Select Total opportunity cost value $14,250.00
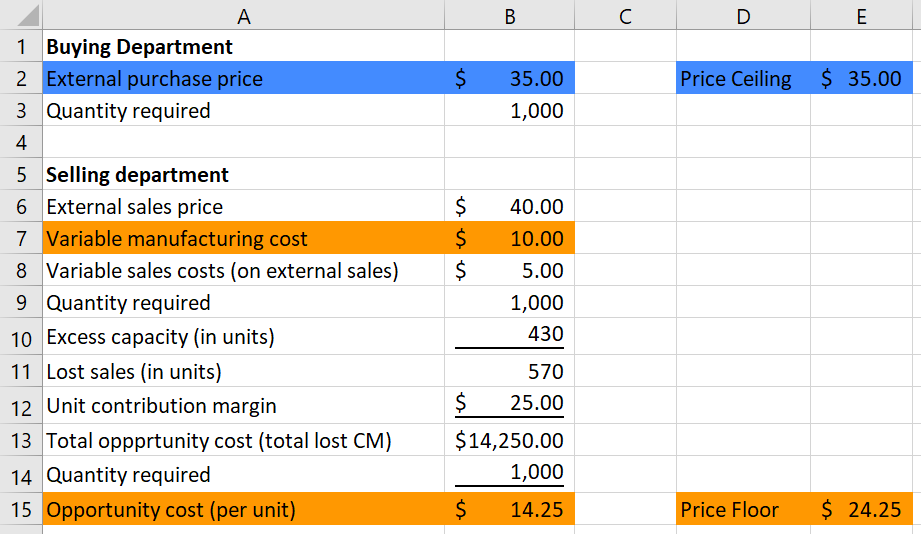 509,440
